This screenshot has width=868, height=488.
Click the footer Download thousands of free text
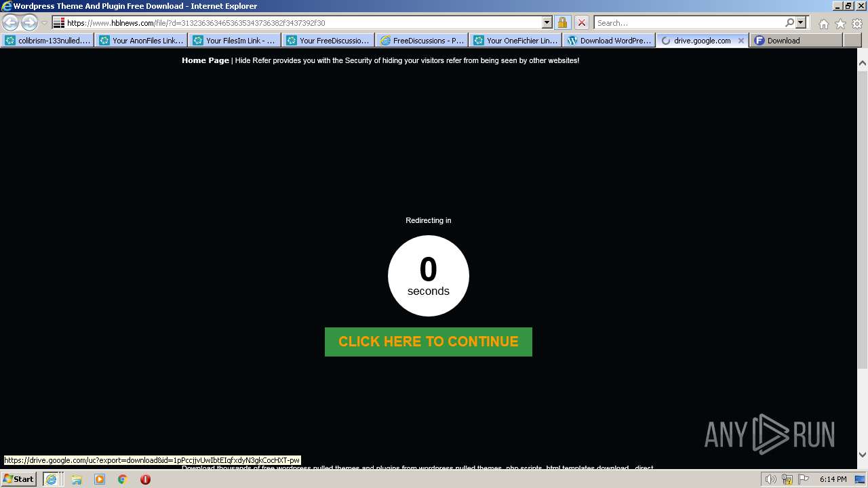(x=418, y=468)
